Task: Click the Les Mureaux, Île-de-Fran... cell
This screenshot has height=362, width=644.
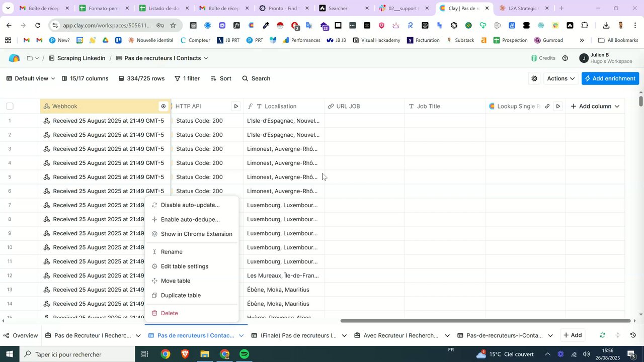Action: click(284, 276)
